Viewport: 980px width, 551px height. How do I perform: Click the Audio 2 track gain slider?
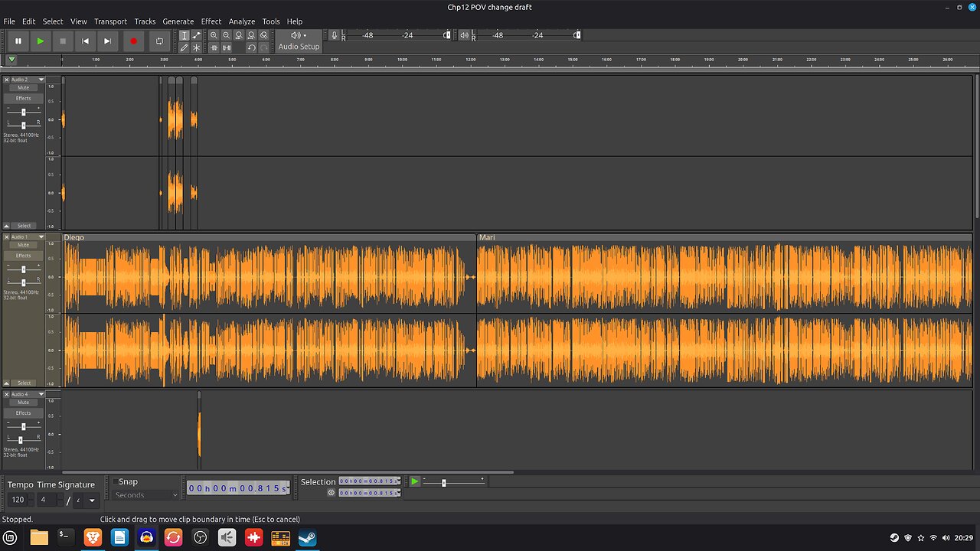coord(24,112)
